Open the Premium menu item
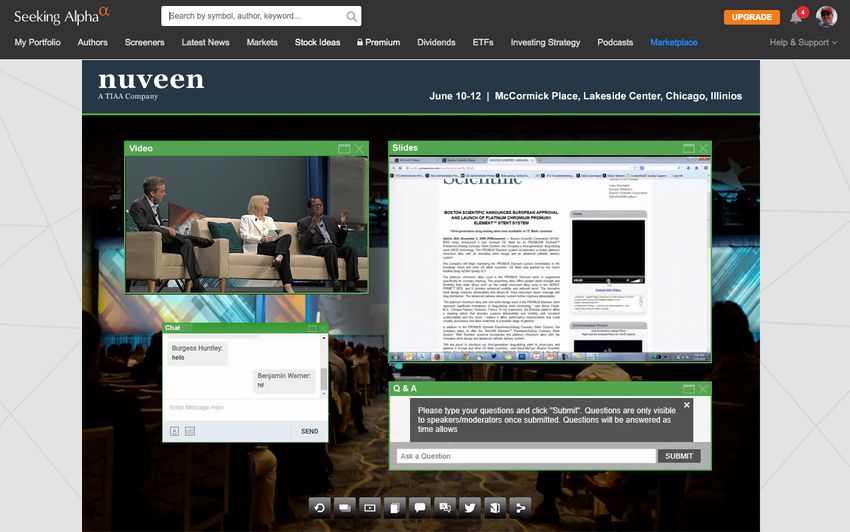 click(378, 42)
